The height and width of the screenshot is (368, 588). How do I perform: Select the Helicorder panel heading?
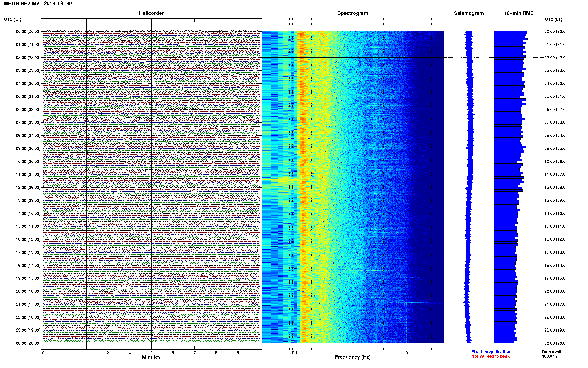click(151, 13)
